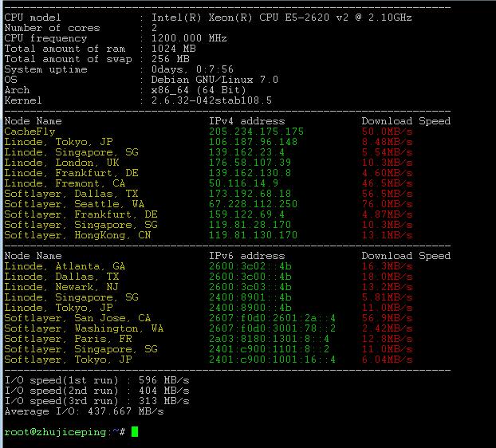Click the Softlayer, HongKong, CN entry
Screen dimensions: 496x448
pos(77,235)
